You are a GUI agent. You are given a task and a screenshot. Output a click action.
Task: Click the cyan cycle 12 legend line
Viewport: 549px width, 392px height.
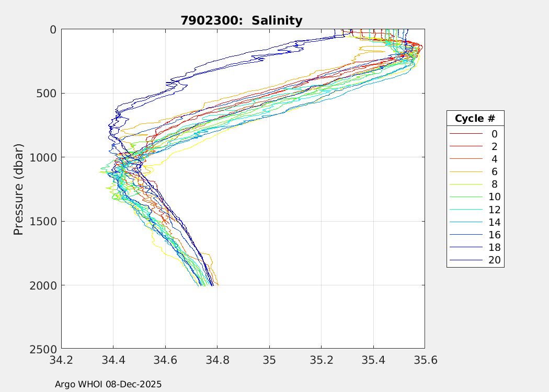[x=465, y=210]
